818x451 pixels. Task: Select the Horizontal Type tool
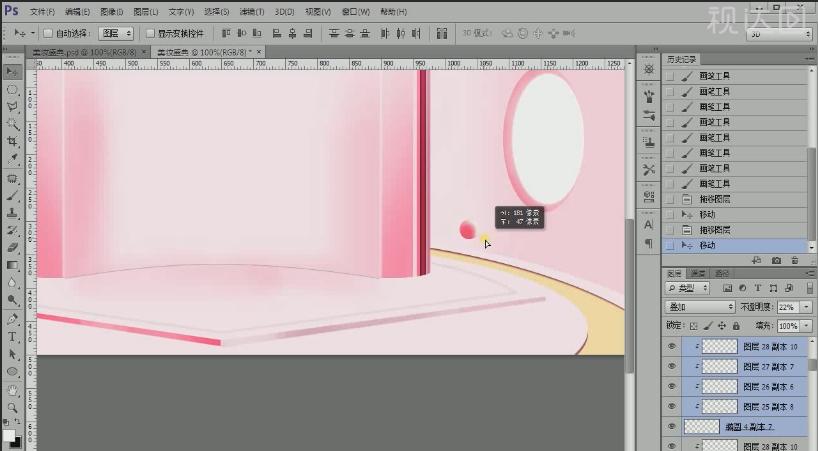click(12, 337)
